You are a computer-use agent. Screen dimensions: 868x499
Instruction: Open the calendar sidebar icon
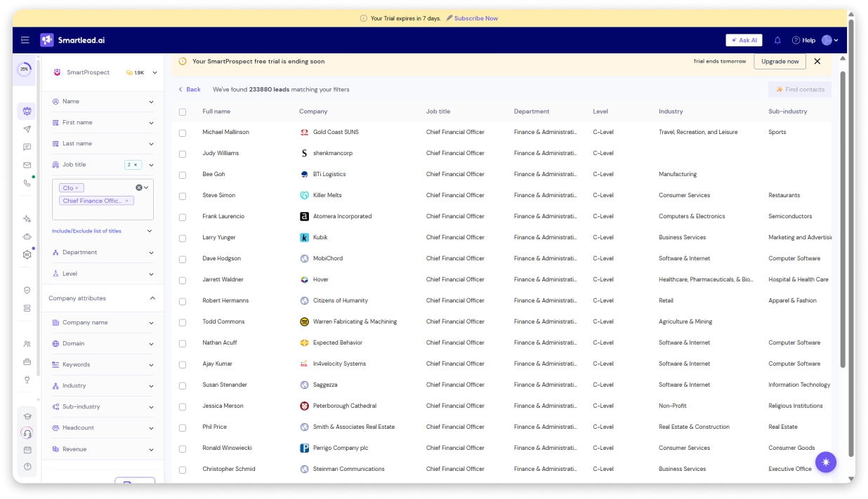pos(27,450)
